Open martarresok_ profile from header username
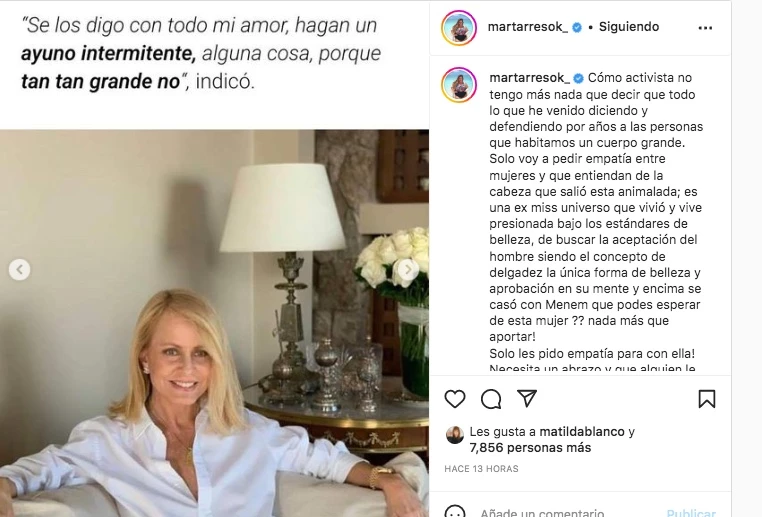This screenshot has width=762, height=517. 527,27
